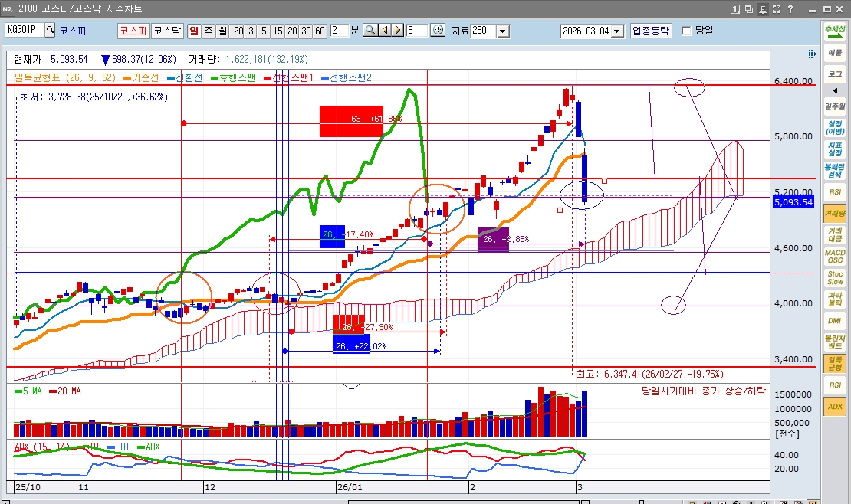Click the numbered 1 icon in title bar

click(x=735, y=9)
